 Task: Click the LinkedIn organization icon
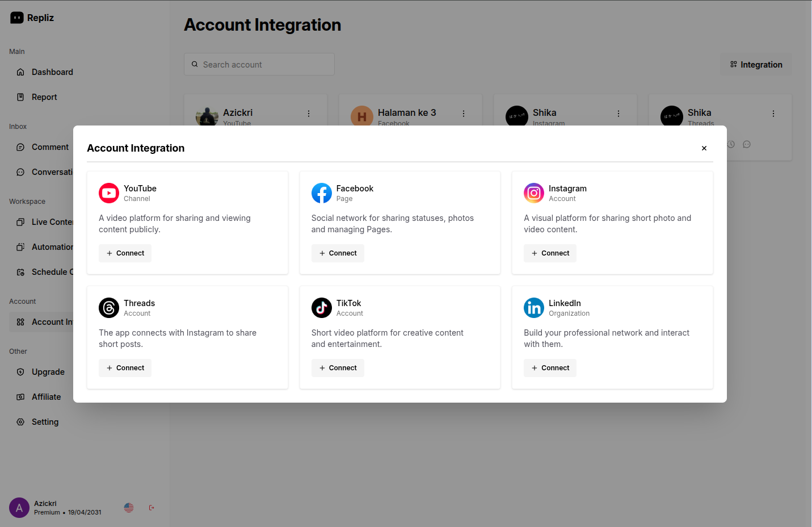[x=533, y=308]
